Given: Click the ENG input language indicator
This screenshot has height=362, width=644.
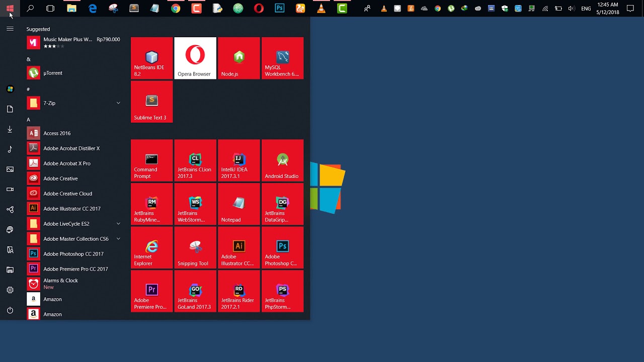Looking at the screenshot, I should pyautogui.click(x=586, y=9).
